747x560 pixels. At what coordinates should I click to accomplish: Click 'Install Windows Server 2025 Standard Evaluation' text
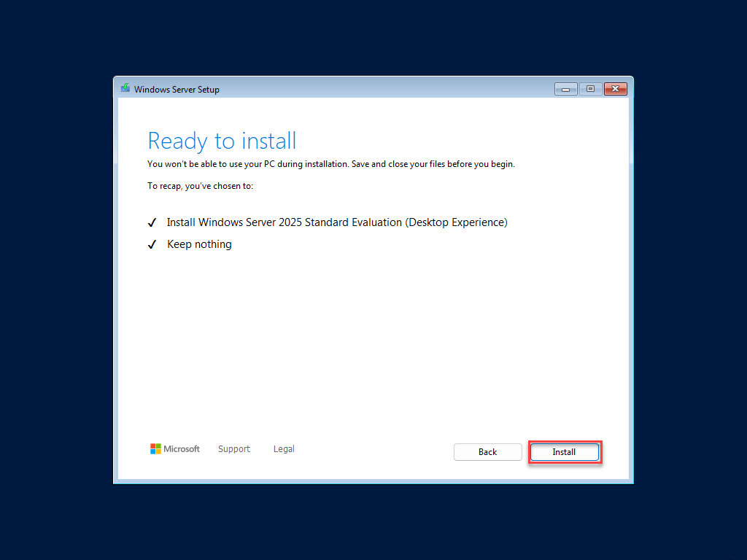(337, 222)
